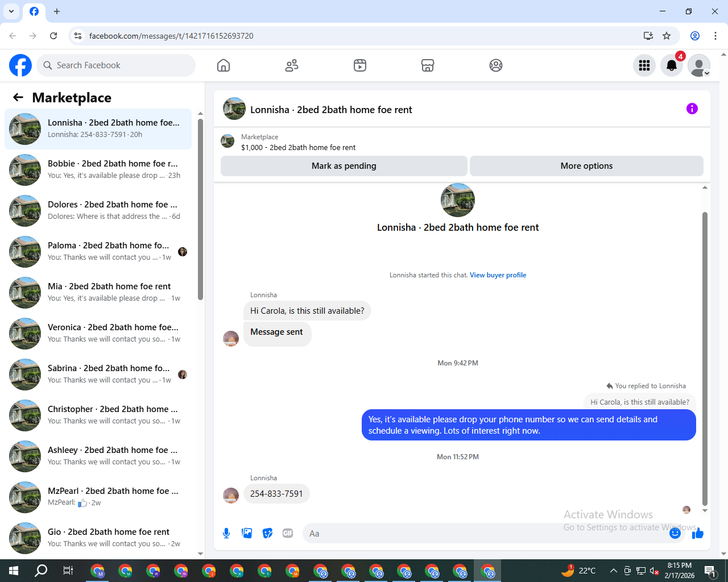The image size is (728, 582).
Task: Open the Friends tab icon
Action: point(292,65)
